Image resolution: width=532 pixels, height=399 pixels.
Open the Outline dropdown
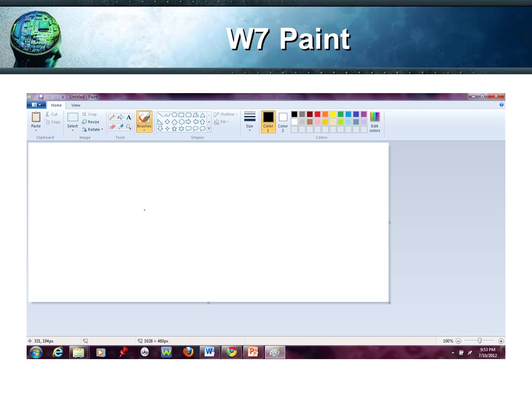click(226, 114)
